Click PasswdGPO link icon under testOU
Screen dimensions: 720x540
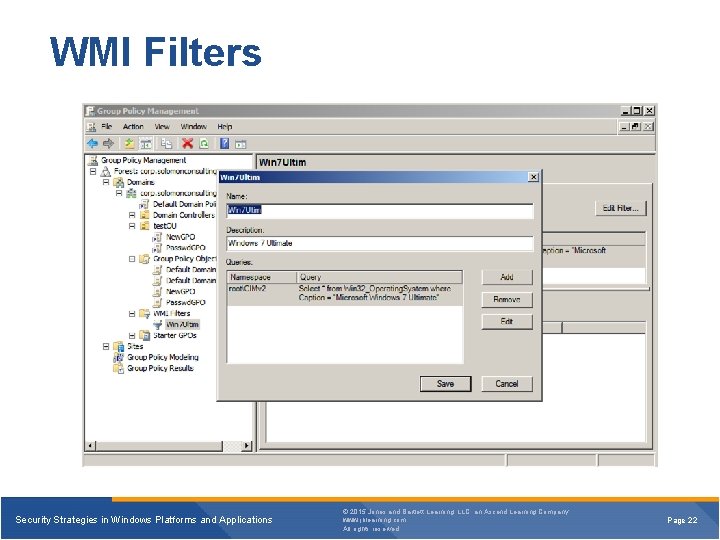157,248
